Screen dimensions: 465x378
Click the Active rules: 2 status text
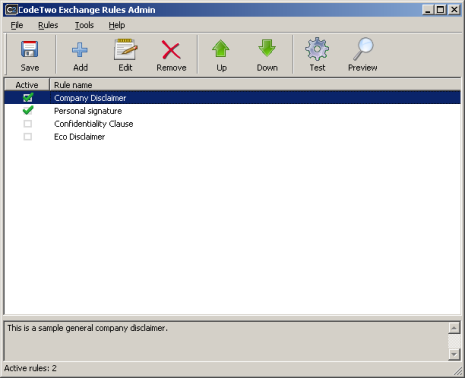pos(30,368)
